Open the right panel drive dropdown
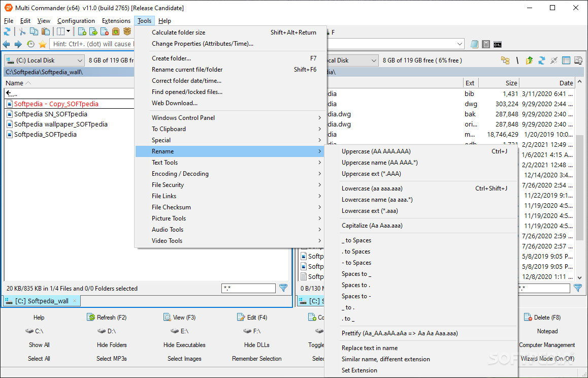588x378 pixels. 374,60
